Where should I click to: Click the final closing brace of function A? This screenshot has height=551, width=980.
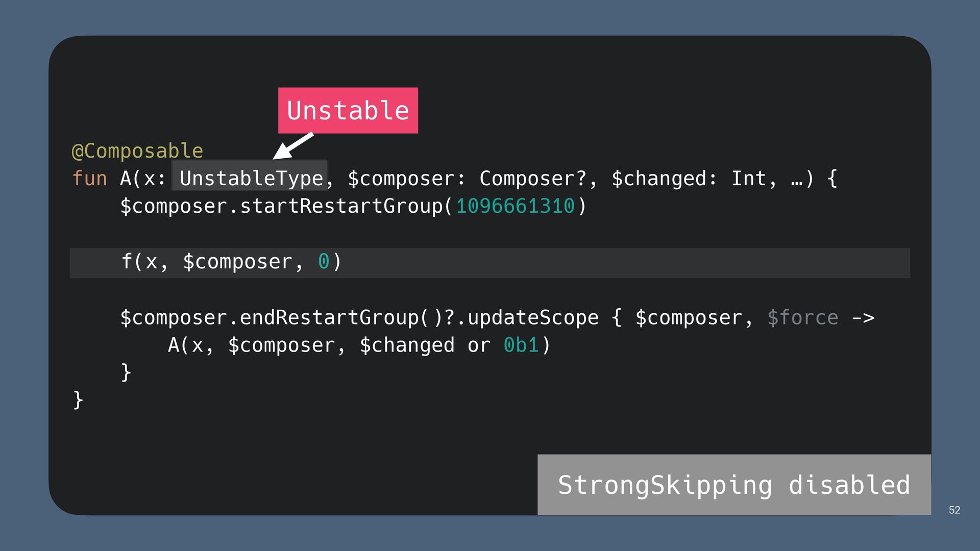click(78, 399)
